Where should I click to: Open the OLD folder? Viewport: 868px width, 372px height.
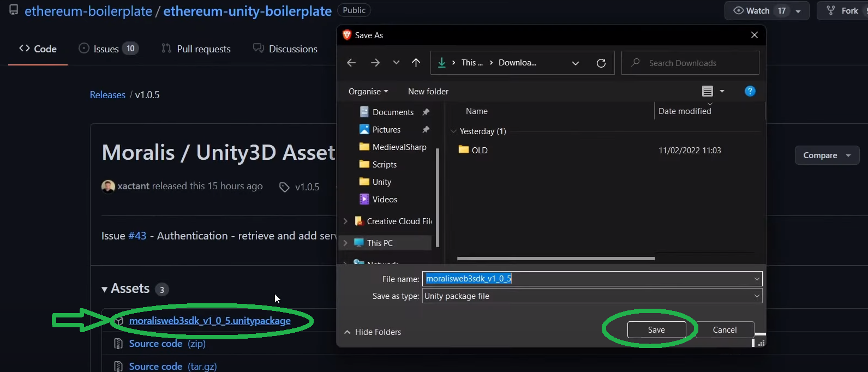[474, 150]
